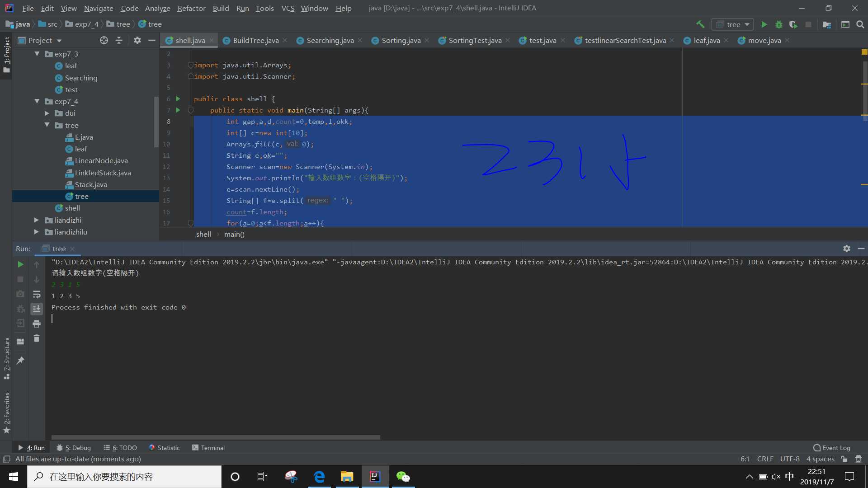Click the Favorites sidebar icon
Image resolution: width=868 pixels, height=488 pixels.
(7, 414)
